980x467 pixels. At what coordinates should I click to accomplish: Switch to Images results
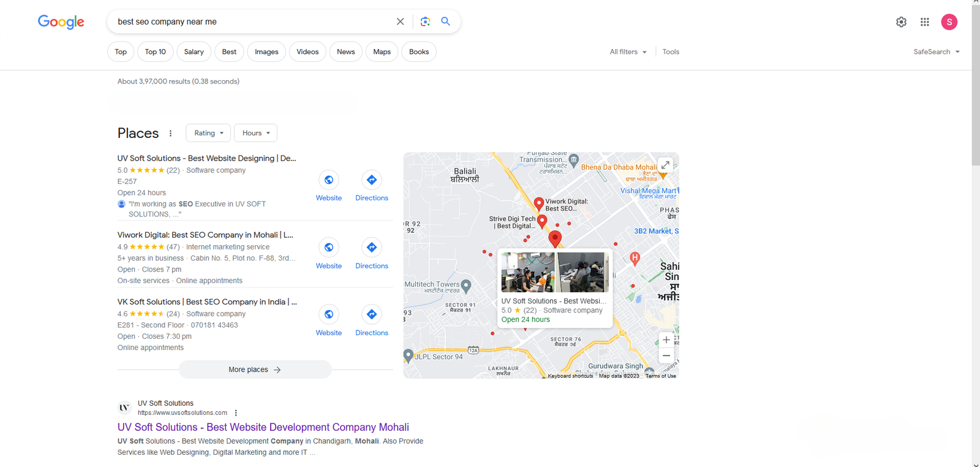266,52
